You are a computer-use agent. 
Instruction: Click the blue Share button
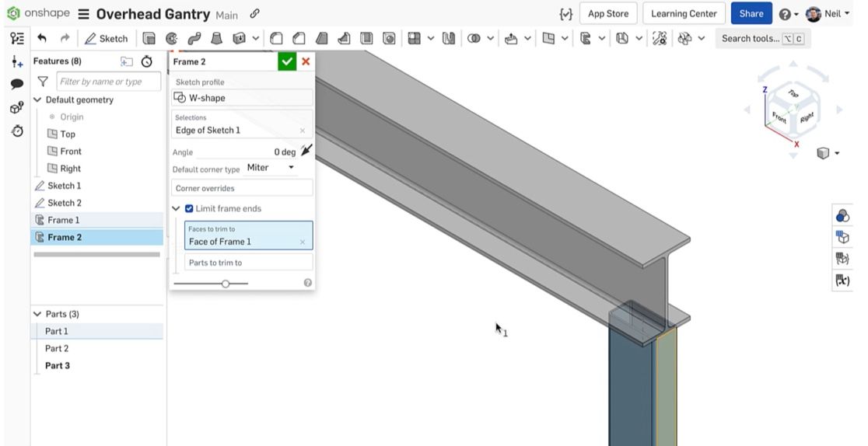(x=751, y=13)
